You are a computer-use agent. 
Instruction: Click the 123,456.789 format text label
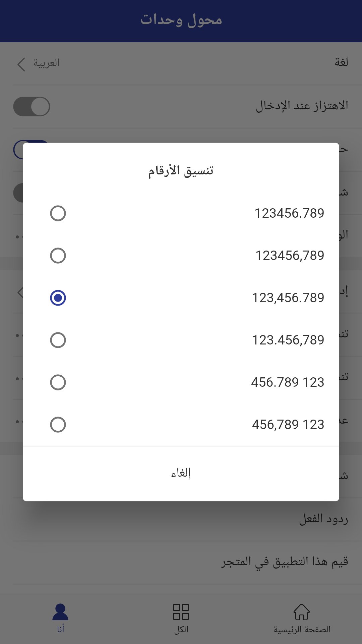[x=288, y=298]
